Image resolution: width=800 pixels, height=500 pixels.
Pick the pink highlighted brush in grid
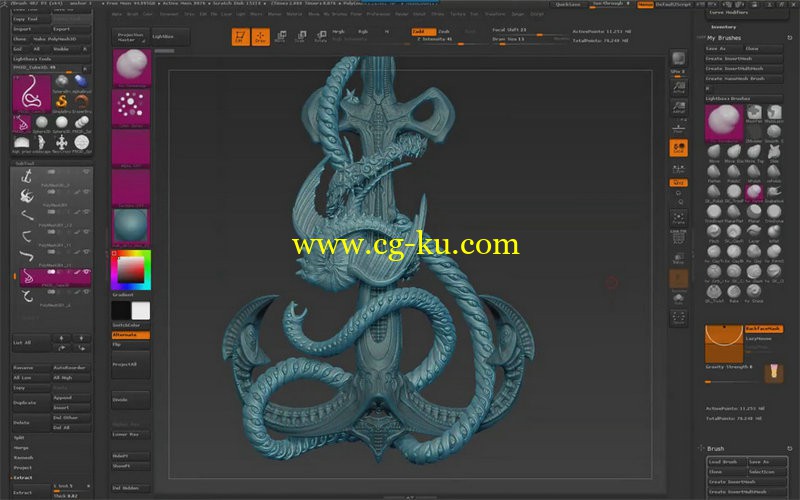pos(754,192)
